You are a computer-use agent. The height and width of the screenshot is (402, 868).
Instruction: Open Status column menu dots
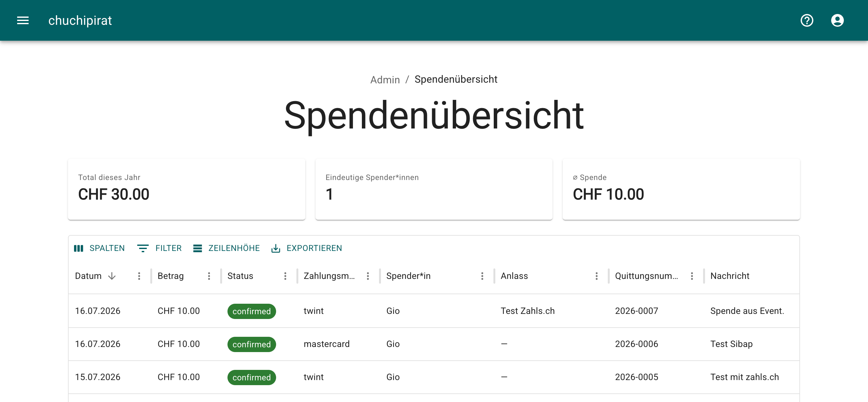[285, 276]
